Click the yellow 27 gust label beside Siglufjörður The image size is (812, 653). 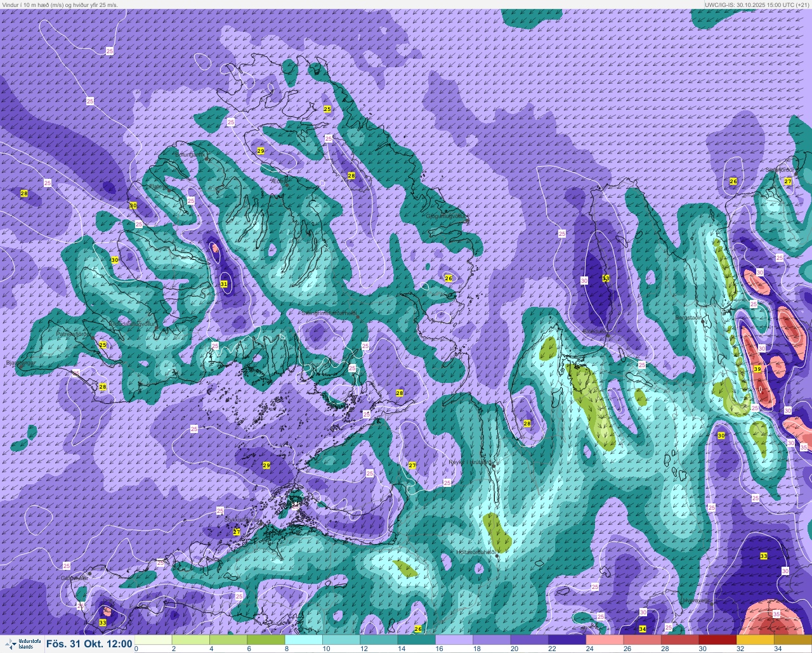pos(788,181)
